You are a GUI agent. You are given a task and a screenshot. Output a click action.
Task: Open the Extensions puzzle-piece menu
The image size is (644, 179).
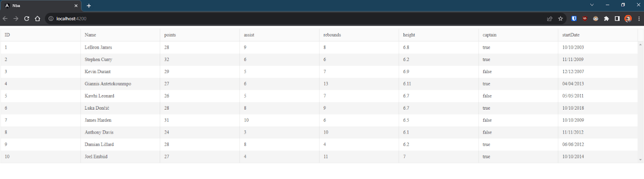coord(607,18)
